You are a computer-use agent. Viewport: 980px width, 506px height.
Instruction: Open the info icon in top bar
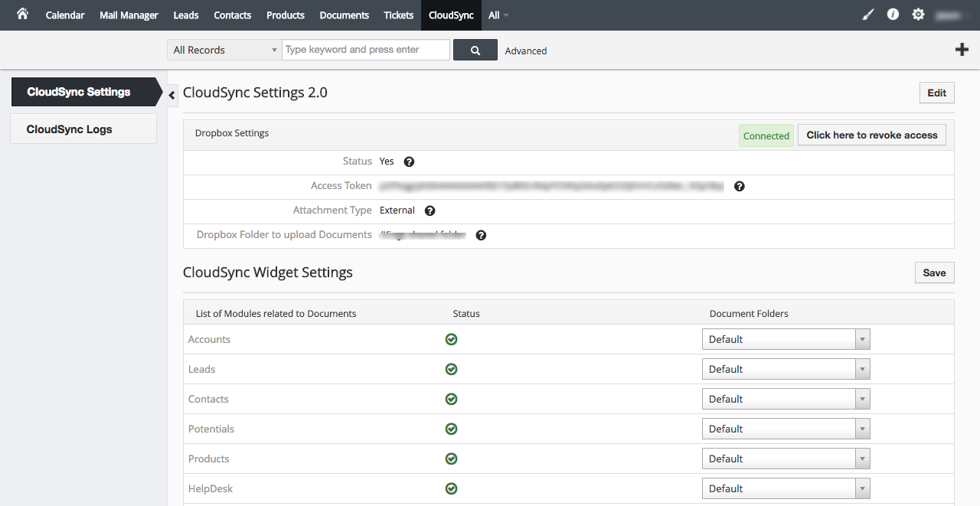coord(893,15)
